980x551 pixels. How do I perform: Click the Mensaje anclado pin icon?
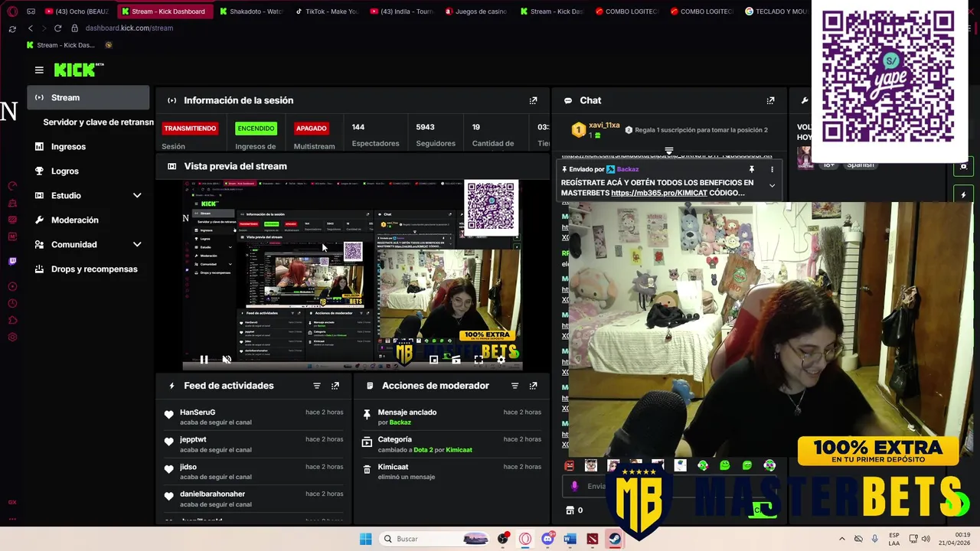pyautogui.click(x=367, y=414)
